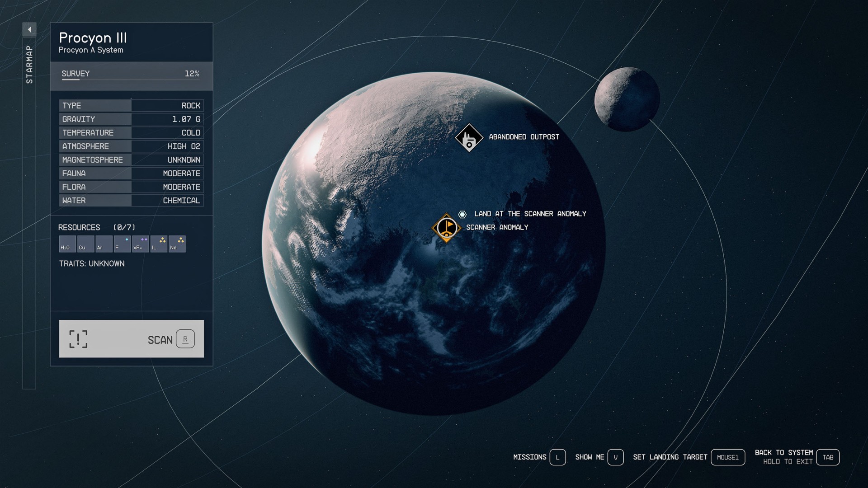
Task: Click the GRAVITY value 1.07 G
Action: click(186, 119)
